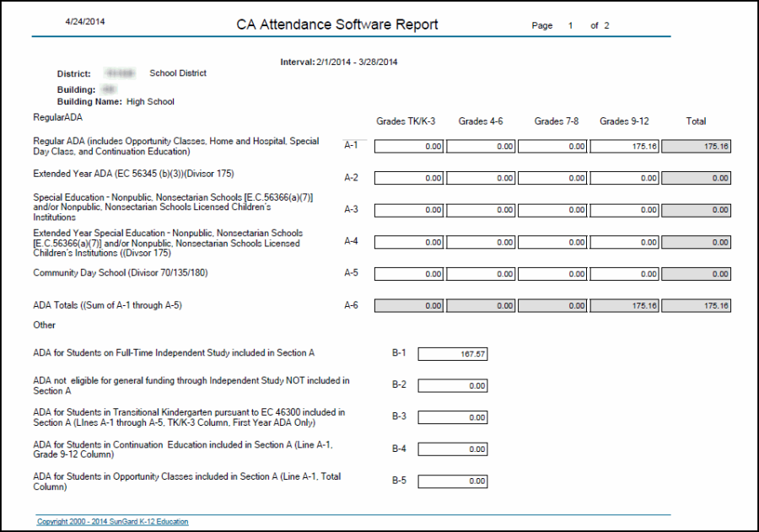Click the A-4 Grades TK/K-3 value box
Image resolution: width=759 pixels, height=532 pixels.
(x=409, y=243)
